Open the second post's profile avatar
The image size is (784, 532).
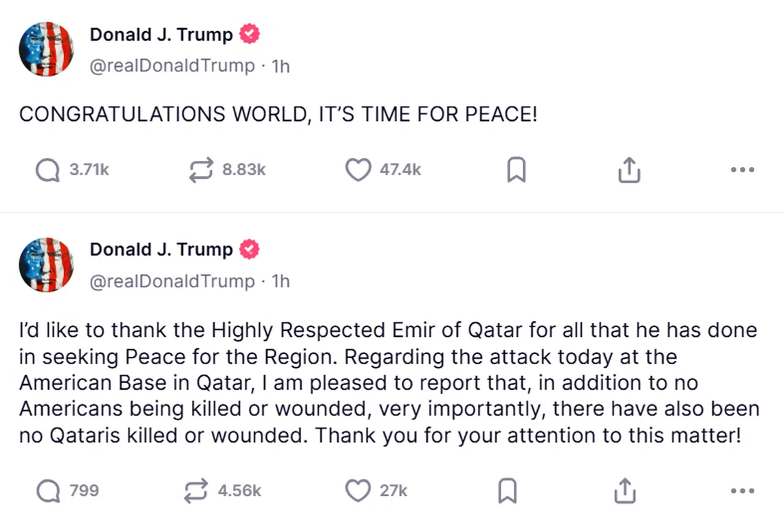[46, 265]
